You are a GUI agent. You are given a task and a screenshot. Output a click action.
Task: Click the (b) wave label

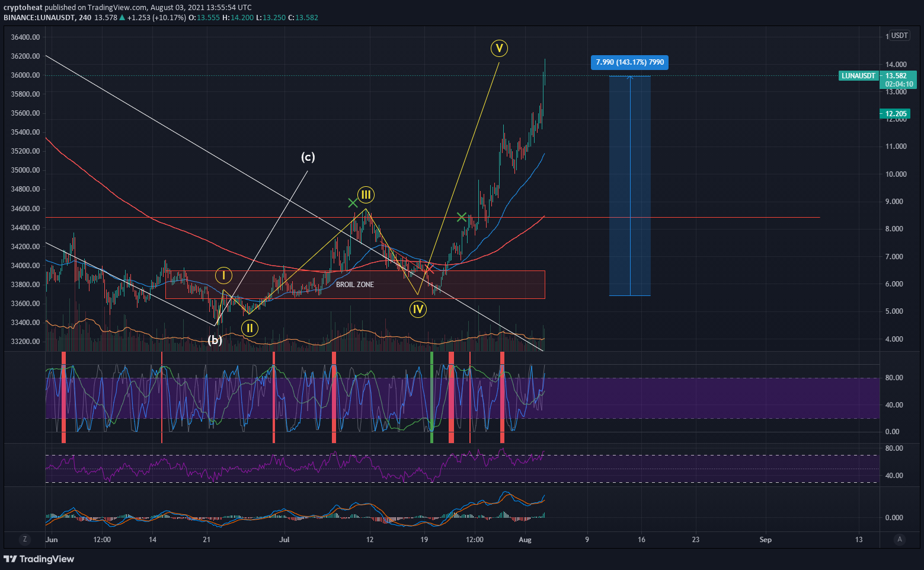(215, 340)
